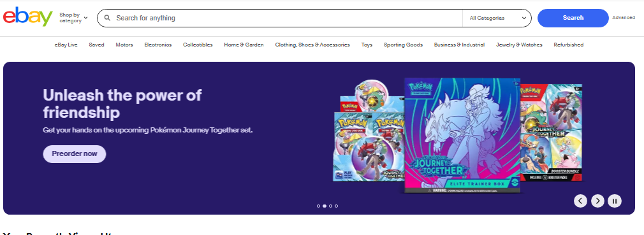Pause the banner carousel
Viewport: 644px width, 235px height.
pyautogui.click(x=615, y=201)
